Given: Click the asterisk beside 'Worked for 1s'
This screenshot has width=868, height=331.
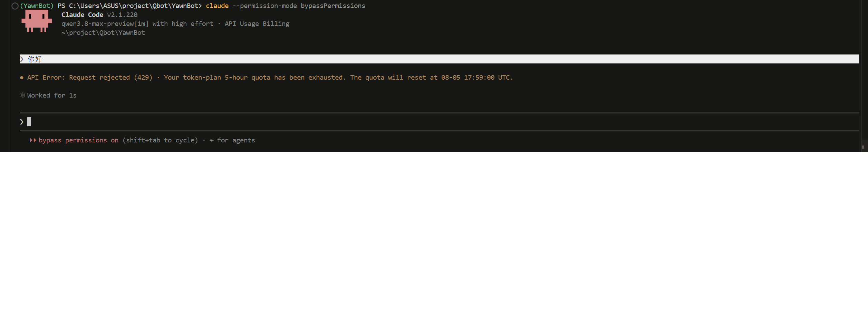Looking at the screenshot, I should [23, 95].
